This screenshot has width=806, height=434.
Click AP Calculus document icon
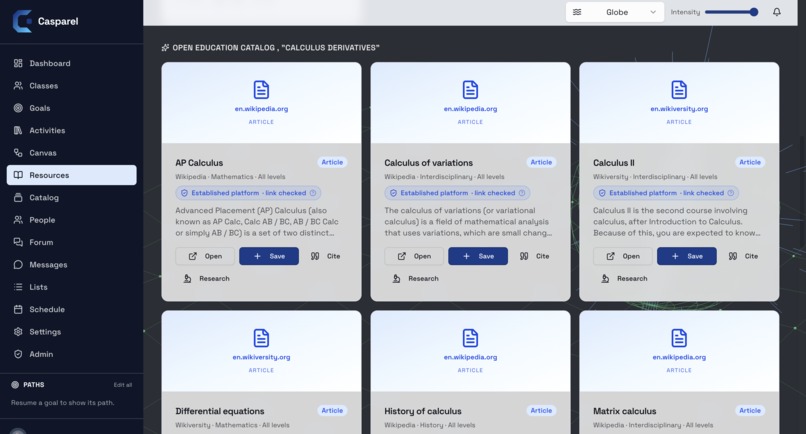(x=261, y=89)
